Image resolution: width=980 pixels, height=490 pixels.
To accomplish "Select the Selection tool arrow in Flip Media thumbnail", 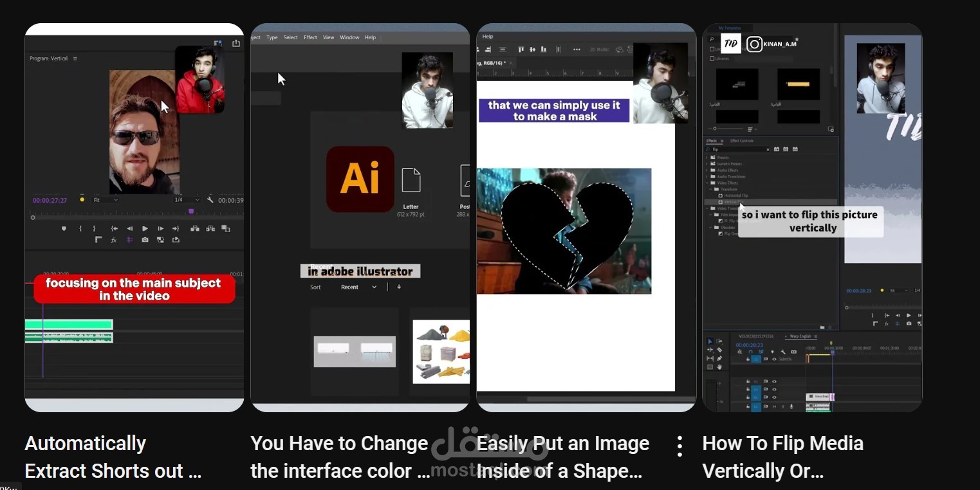I will [710, 341].
